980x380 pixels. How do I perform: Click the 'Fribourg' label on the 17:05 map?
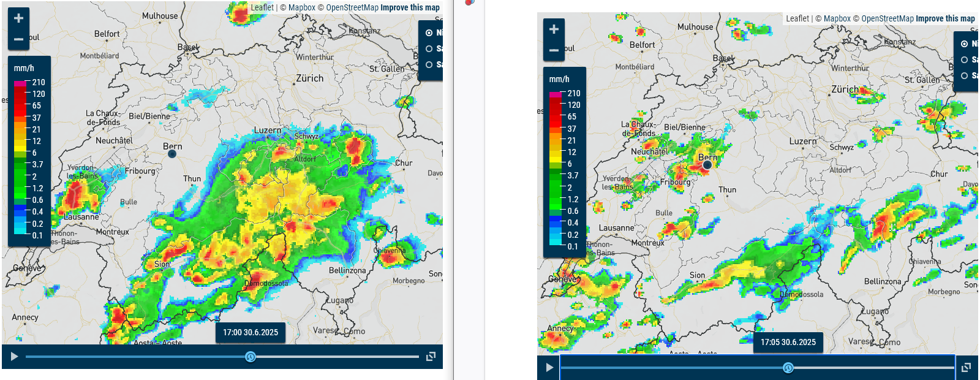click(x=675, y=182)
